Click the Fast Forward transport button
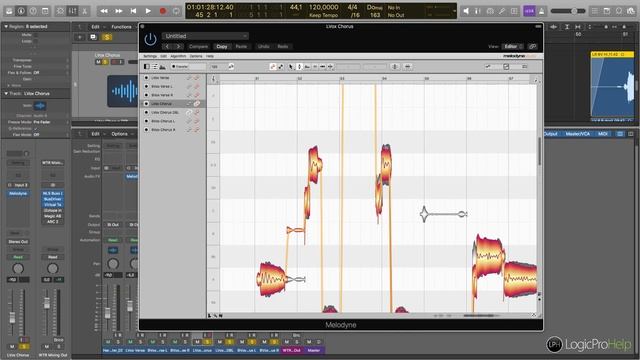Screen dimensions: 640x360 [119, 11]
